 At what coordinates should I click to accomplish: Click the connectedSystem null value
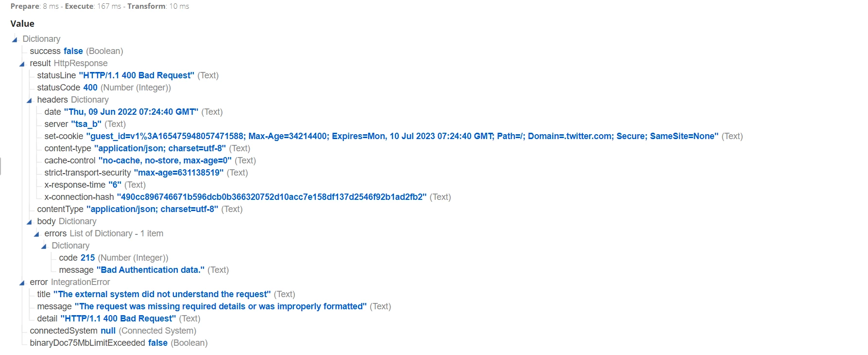(108, 331)
